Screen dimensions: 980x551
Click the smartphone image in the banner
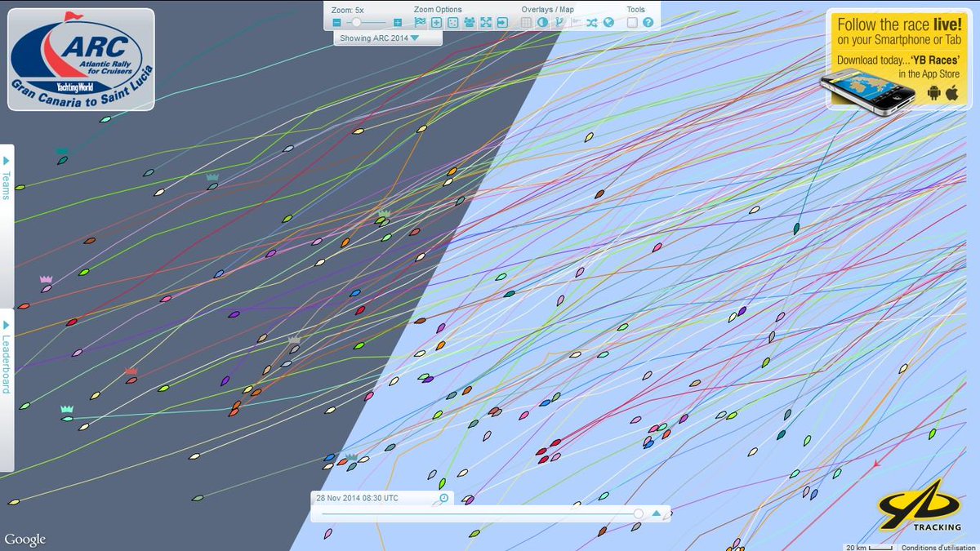click(x=867, y=91)
